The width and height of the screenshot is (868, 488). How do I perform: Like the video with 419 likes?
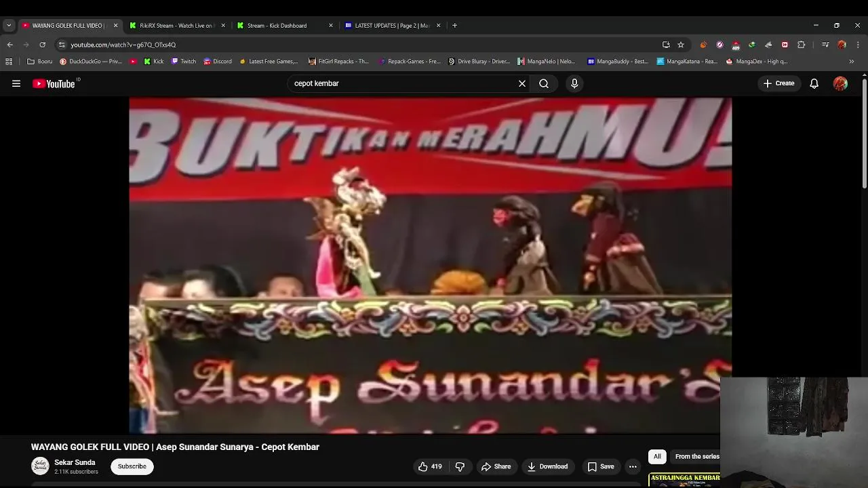click(429, 466)
